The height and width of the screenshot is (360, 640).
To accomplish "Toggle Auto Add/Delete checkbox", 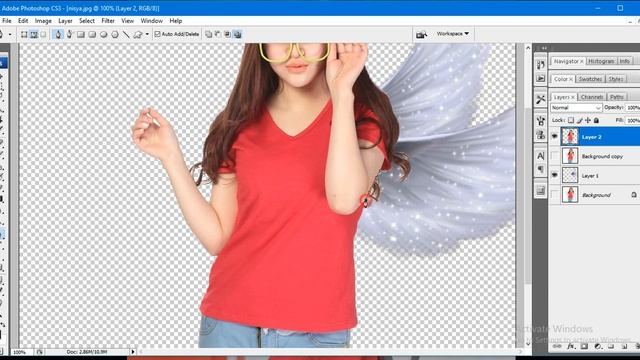I will pyautogui.click(x=157, y=34).
